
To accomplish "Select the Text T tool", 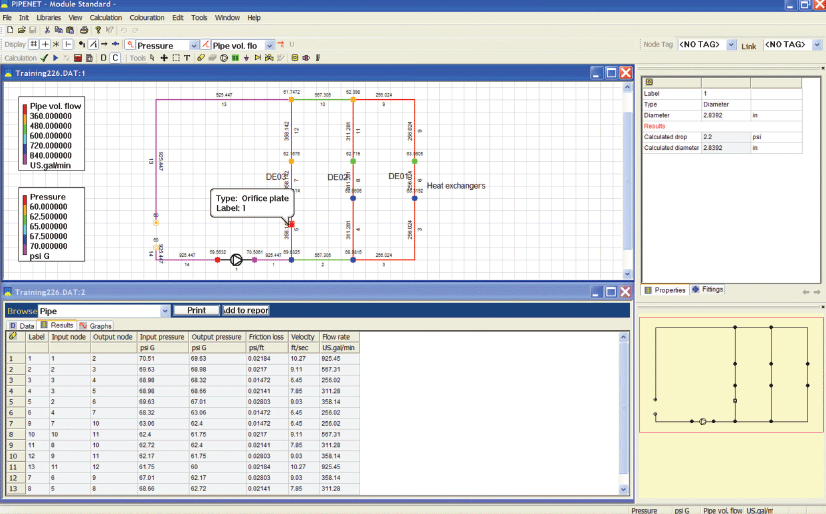I will pos(187,58).
